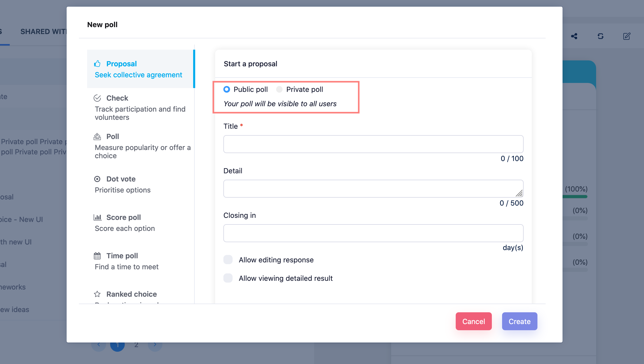This screenshot has width=644, height=364.
Task: Click the refresh icon in top toolbar
Action: (600, 36)
